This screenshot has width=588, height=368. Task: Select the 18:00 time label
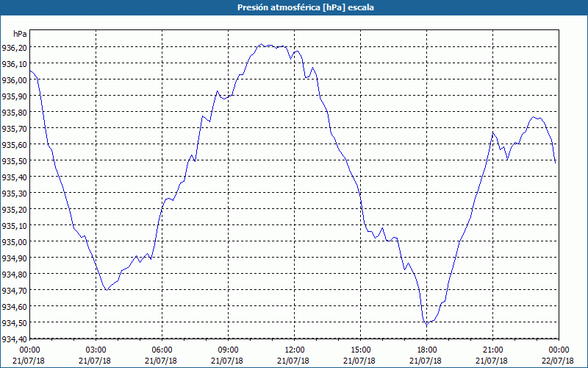(426, 350)
